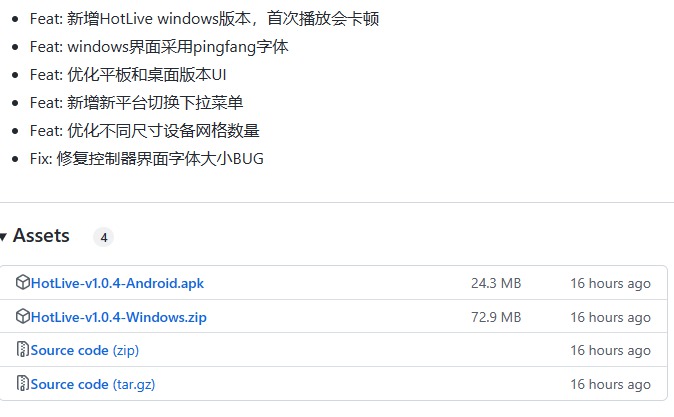
Task: Click the Source code (tar.gz) timestamp
Action: (610, 384)
